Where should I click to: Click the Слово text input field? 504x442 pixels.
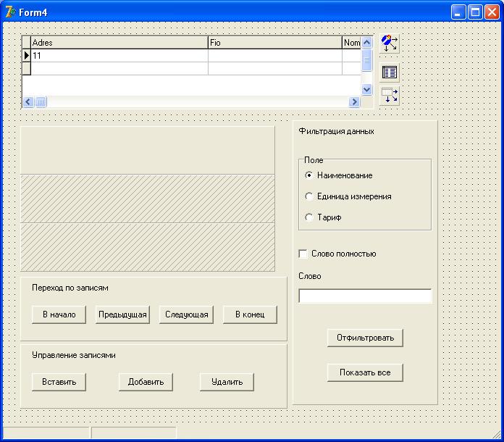[x=365, y=296]
